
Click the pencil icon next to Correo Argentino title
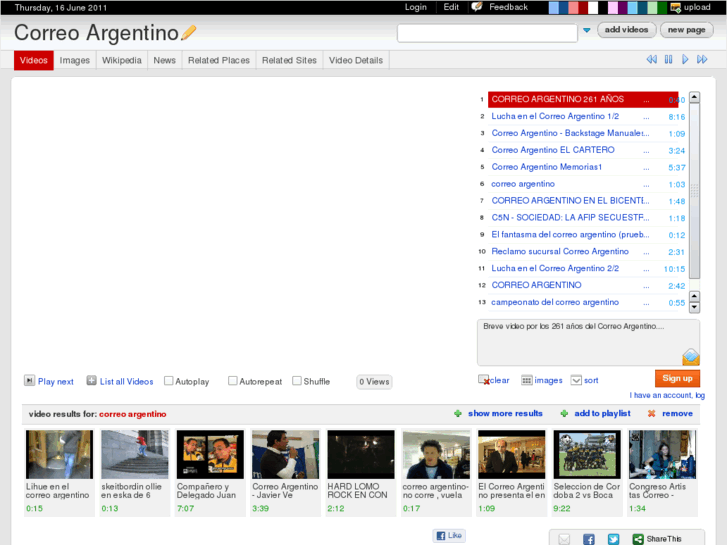[188, 32]
